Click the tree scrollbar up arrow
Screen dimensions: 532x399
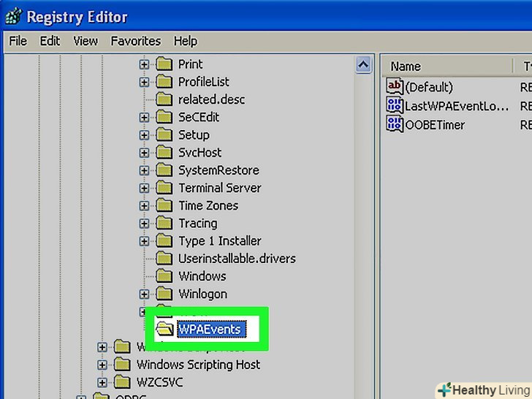(x=363, y=64)
